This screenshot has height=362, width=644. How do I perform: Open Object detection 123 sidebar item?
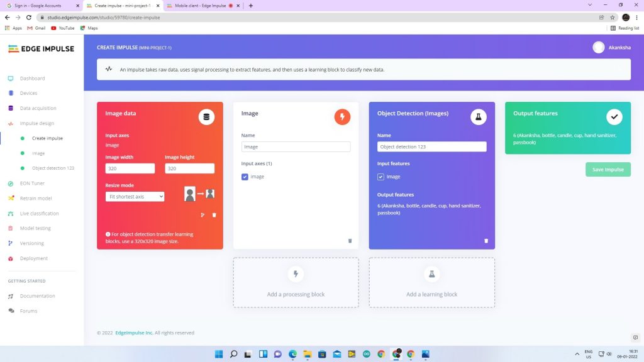point(53,168)
